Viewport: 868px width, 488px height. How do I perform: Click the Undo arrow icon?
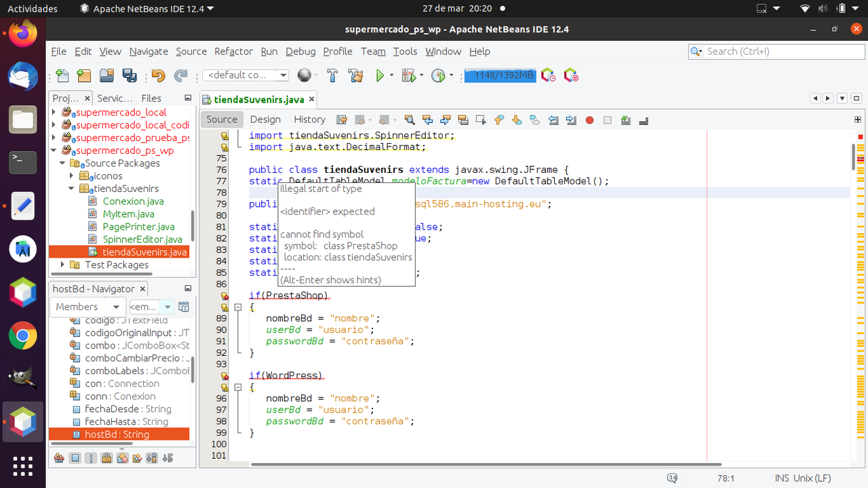tap(158, 75)
